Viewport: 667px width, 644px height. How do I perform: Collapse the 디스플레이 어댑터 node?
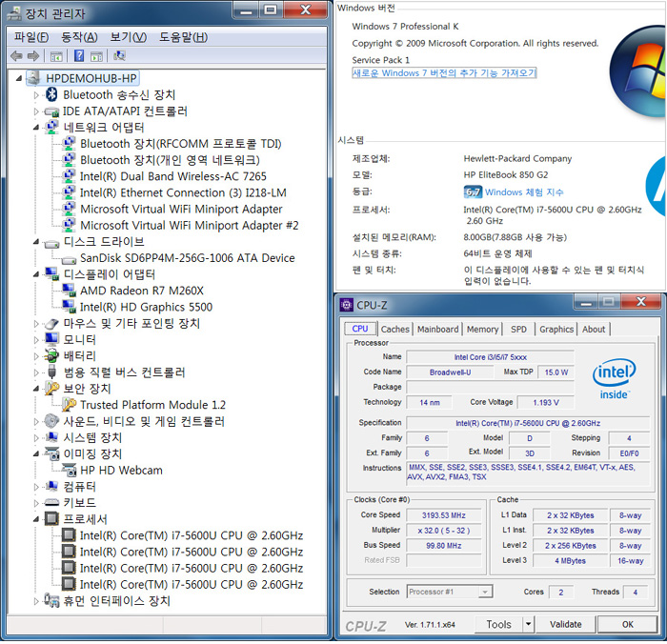[36, 274]
